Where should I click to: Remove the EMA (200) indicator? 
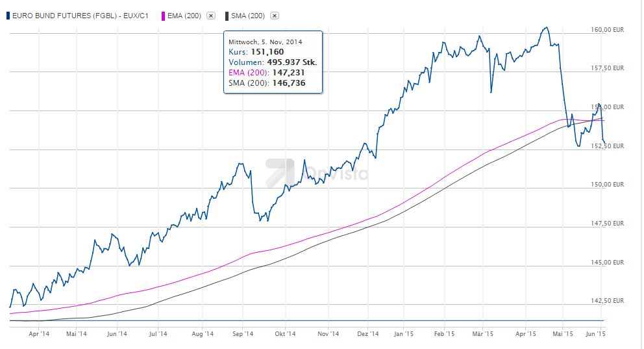point(211,15)
